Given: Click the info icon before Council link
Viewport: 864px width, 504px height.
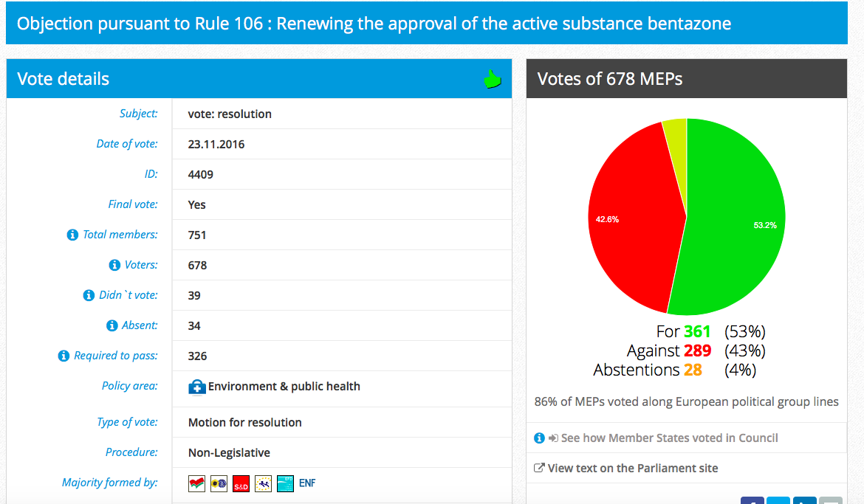Looking at the screenshot, I should [540, 438].
